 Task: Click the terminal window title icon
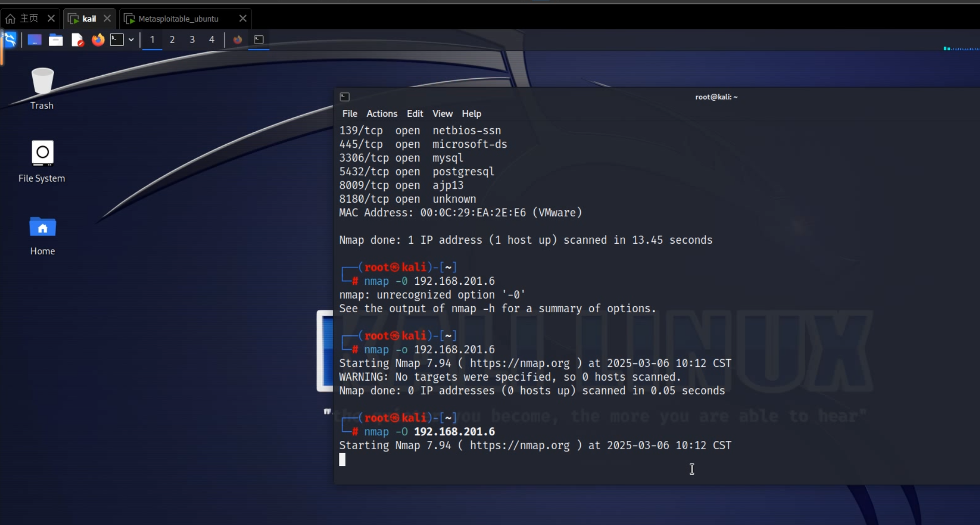click(345, 97)
